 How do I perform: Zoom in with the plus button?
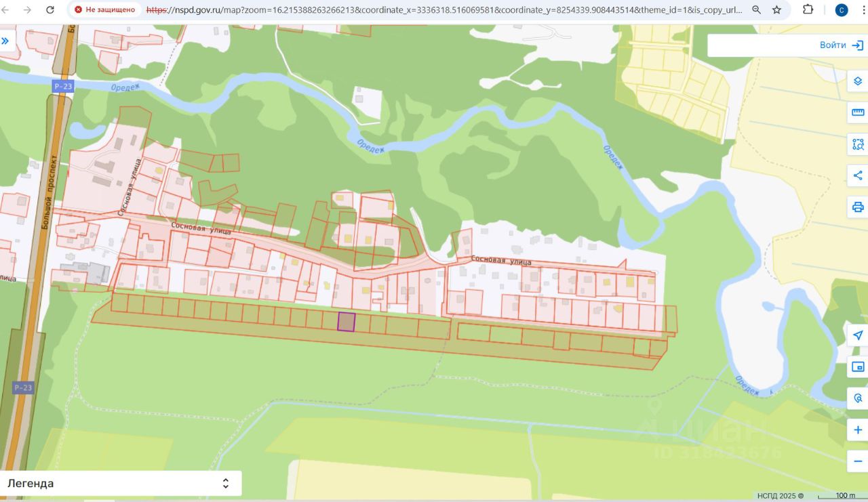[x=858, y=430]
